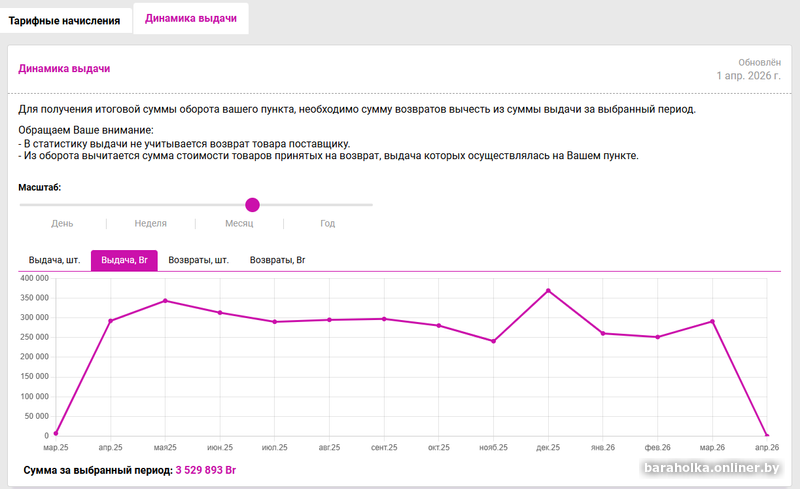Click the Масштаб slider handle
The image size is (800, 489).
coord(252,205)
